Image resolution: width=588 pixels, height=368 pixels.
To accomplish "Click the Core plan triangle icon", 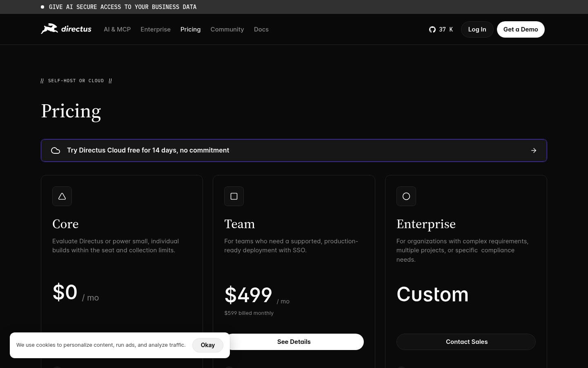I will 62,196.
